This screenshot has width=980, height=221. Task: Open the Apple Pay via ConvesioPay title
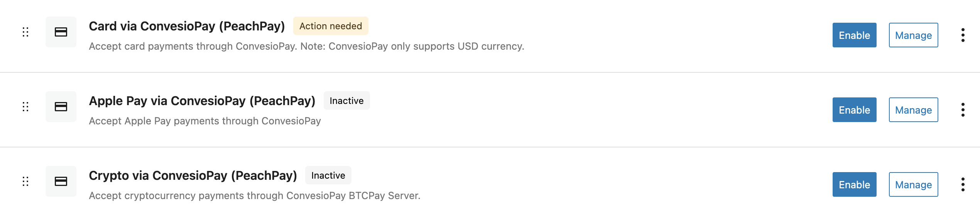point(202,101)
